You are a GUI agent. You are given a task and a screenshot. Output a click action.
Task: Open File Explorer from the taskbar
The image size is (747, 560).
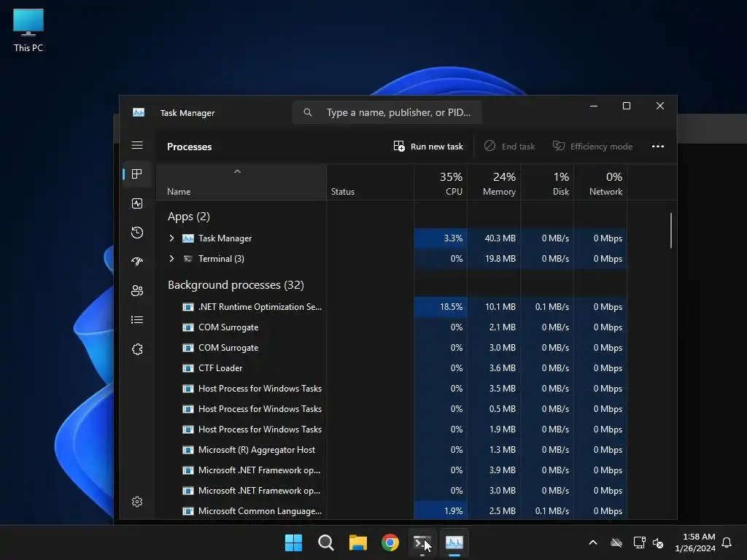(357, 542)
